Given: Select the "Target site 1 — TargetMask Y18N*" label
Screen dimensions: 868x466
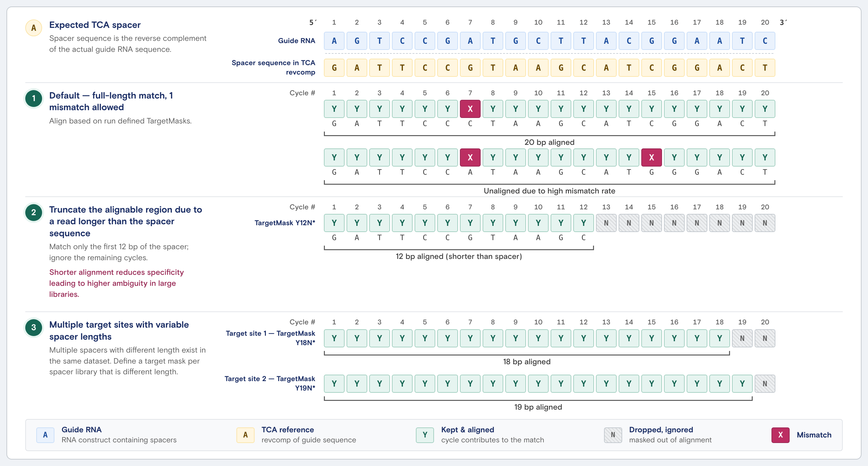Looking at the screenshot, I should [270, 338].
